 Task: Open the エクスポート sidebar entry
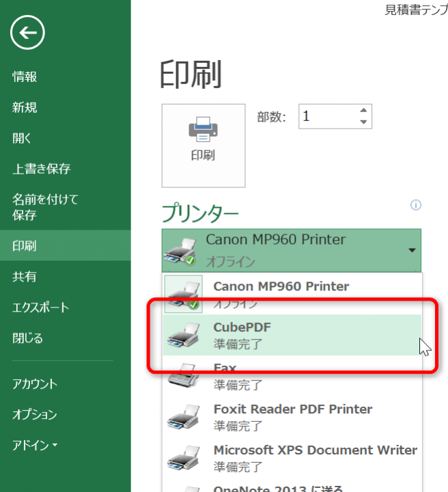tap(40, 307)
